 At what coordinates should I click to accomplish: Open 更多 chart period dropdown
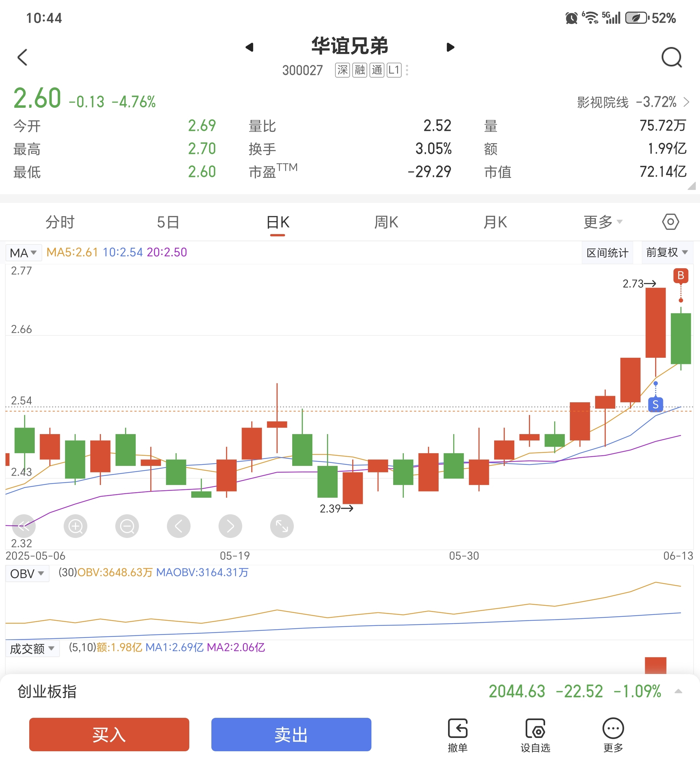coord(603,222)
